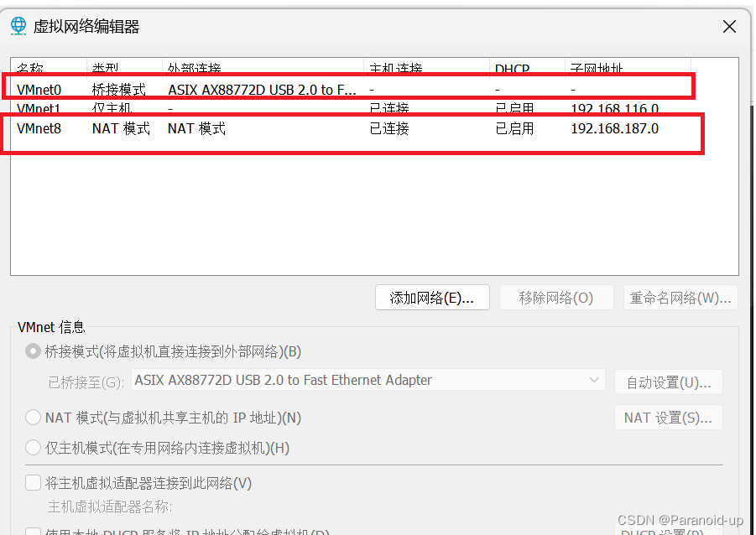The width and height of the screenshot is (756, 535).
Task: Toggle 使用本地 DHCP 服务 checkbox
Action: 33,531
